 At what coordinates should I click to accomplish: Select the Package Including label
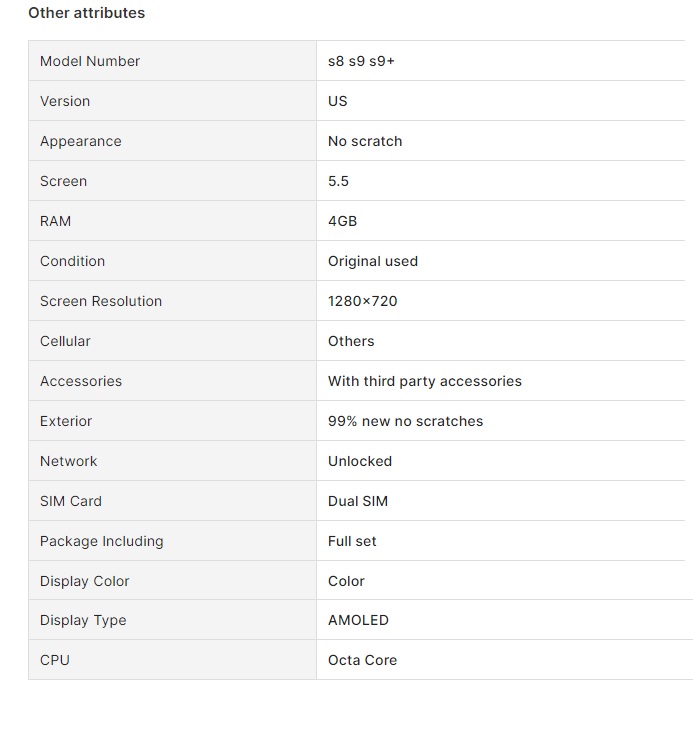point(102,541)
